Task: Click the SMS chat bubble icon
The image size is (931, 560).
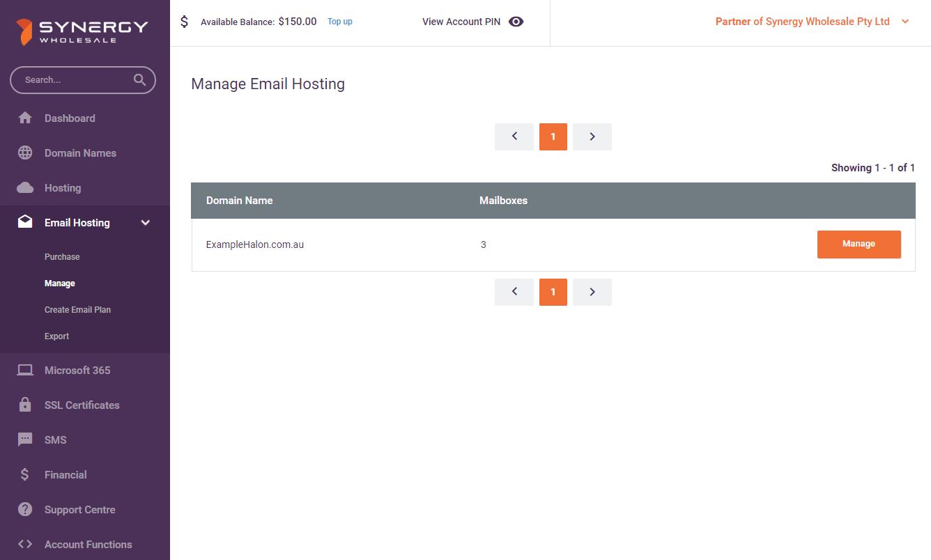Action: (x=25, y=440)
